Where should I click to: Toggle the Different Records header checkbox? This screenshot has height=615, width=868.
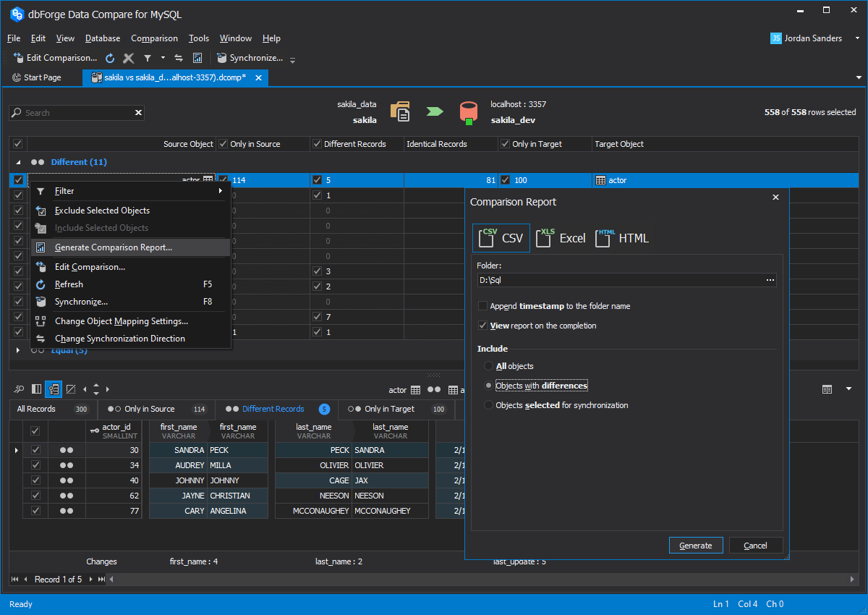pyautogui.click(x=317, y=144)
